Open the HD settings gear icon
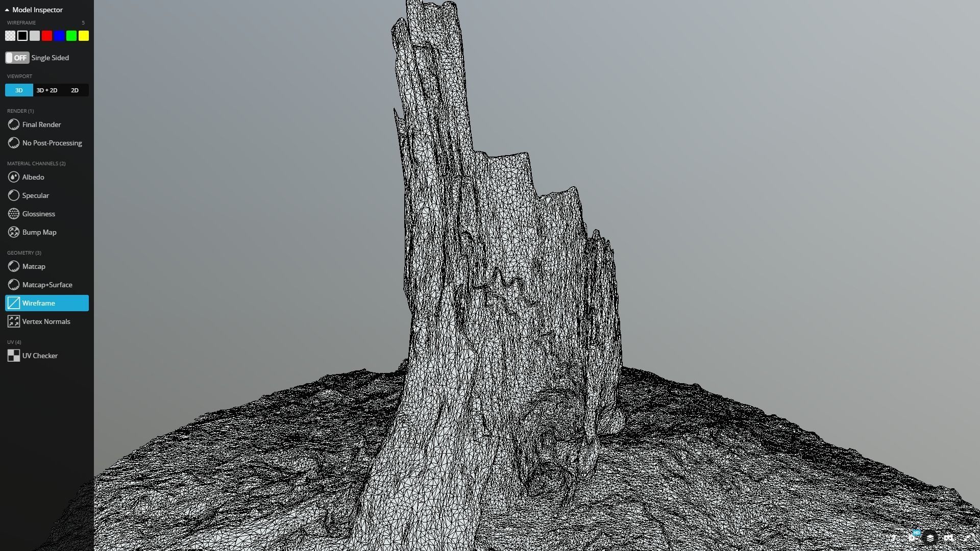The height and width of the screenshot is (551, 980). point(913,537)
